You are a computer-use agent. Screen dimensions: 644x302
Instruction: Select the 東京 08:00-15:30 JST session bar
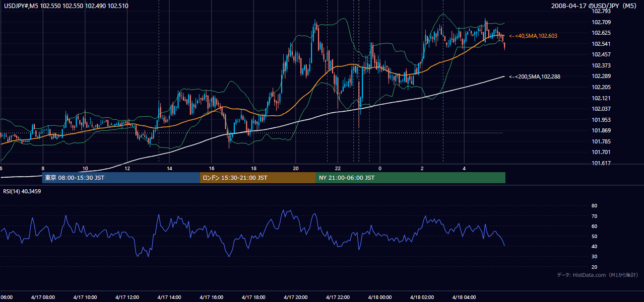121,178
